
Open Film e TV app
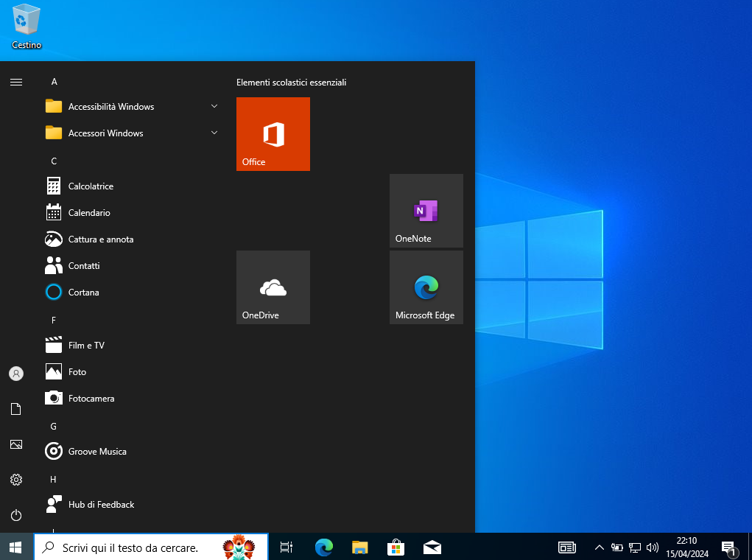(132, 346)
